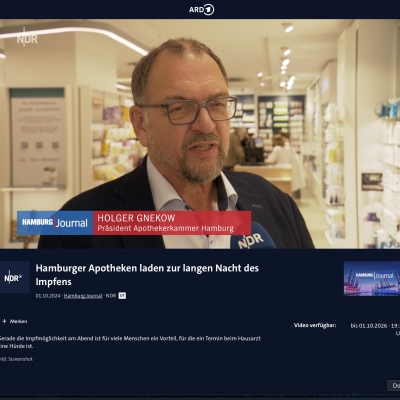The width and height of the screenshot is (400, 400).
Task: Click the UT subtitle badge
Action: pyautogui.click(x=122, y=296)
